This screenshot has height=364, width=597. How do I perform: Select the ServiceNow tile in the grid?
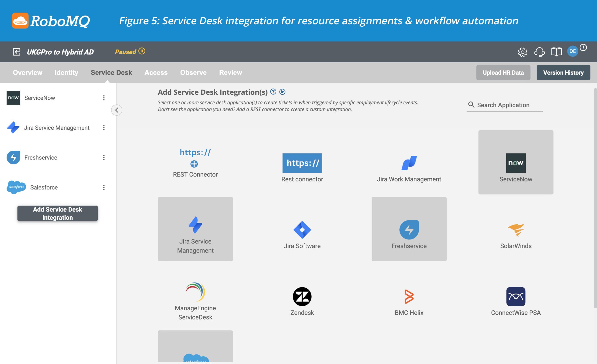(516, 162)
